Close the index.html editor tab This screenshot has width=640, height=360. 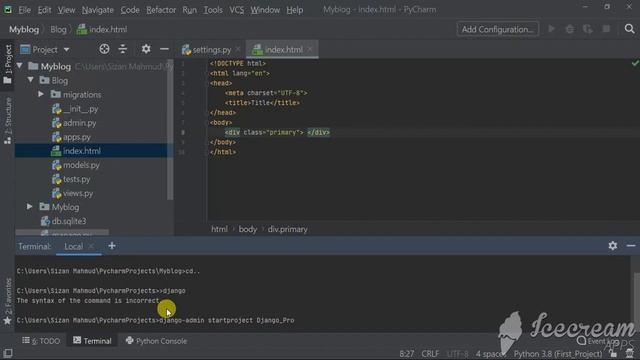tap(310, 49)
